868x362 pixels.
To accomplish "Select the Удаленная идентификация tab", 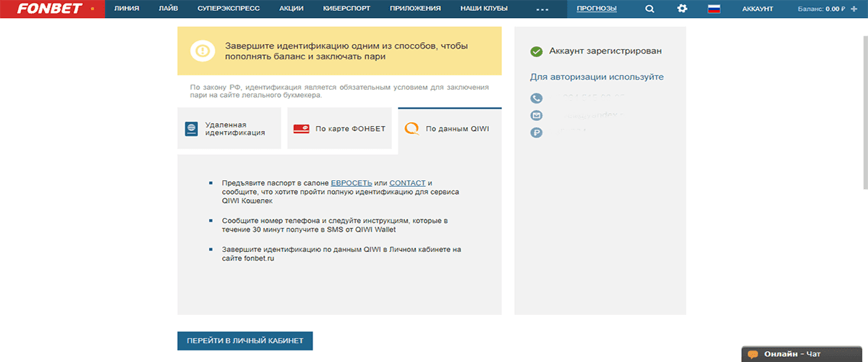I will tap(229, 129).
